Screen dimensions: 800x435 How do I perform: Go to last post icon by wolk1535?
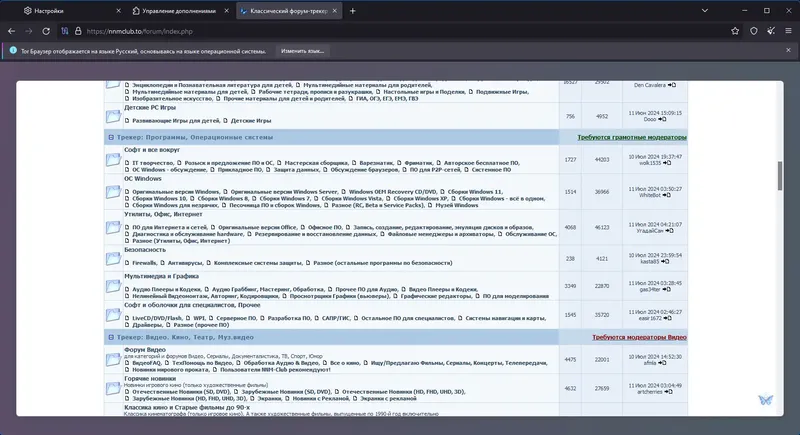pyautogui.click(x=667, y=163)
